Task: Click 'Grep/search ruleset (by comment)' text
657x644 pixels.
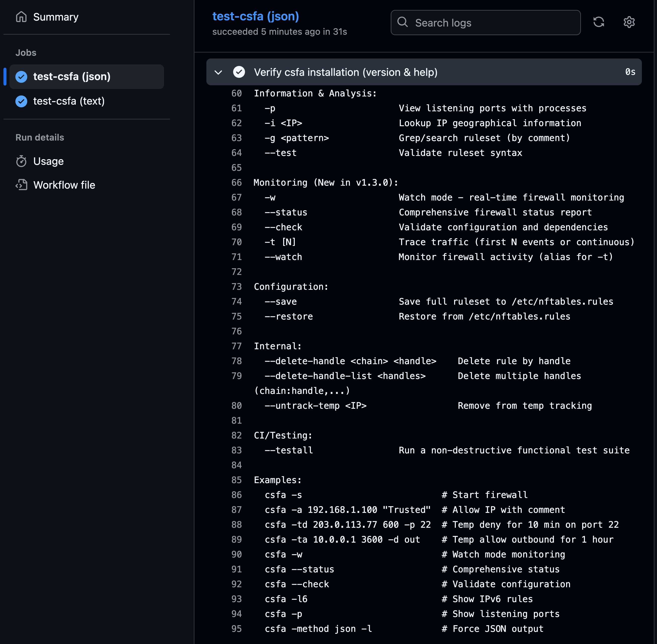Action: pyautogui.click(x=484, y=138)
